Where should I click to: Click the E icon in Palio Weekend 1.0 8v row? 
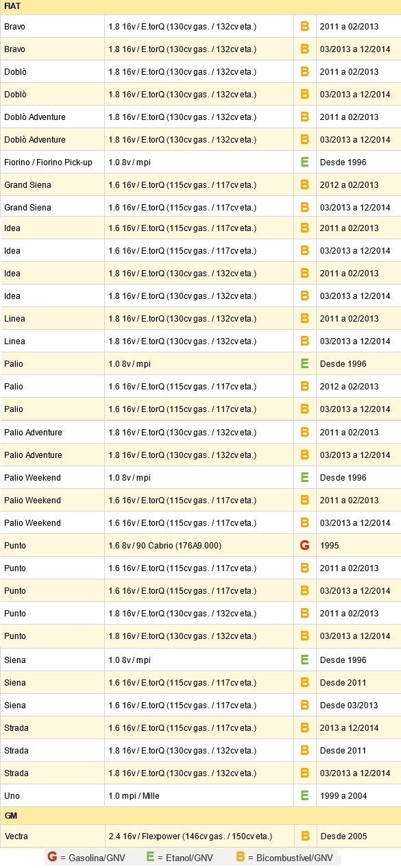(x=304, y=478)
